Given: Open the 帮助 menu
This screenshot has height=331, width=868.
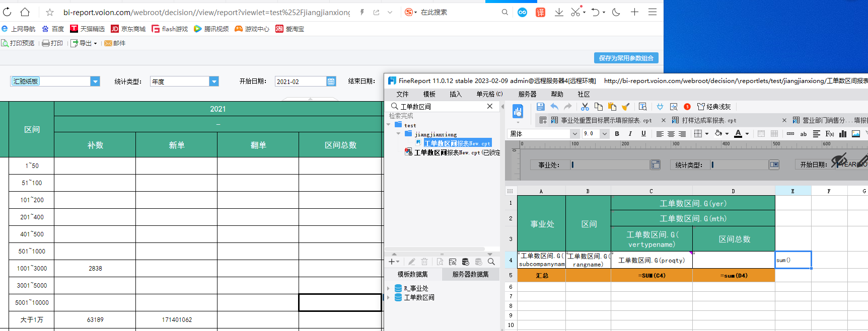Looking at the screenshot, I should (x=557, y=94).
